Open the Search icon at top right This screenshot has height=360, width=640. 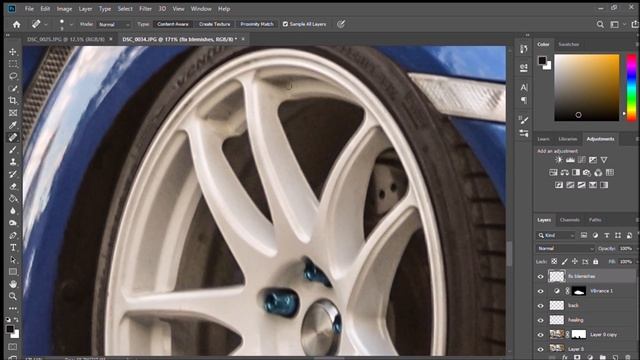coord(600,24)
